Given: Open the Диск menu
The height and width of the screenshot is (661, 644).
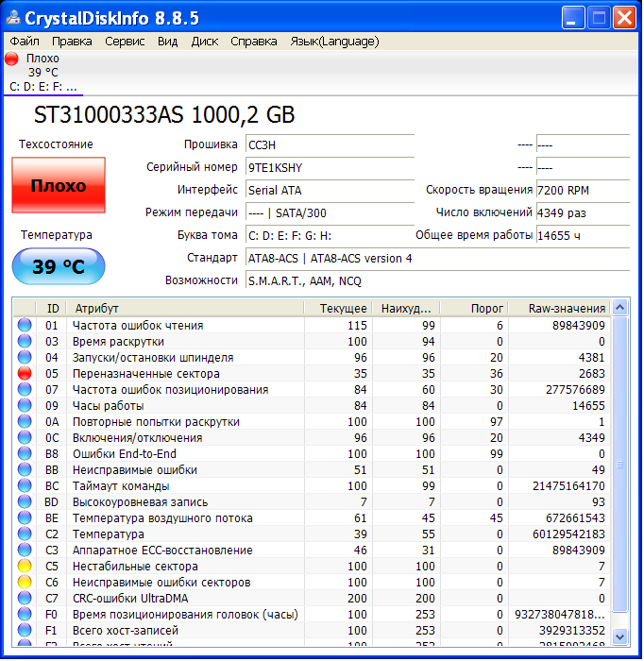Looking at the screenshot, I should click(204, 42).
